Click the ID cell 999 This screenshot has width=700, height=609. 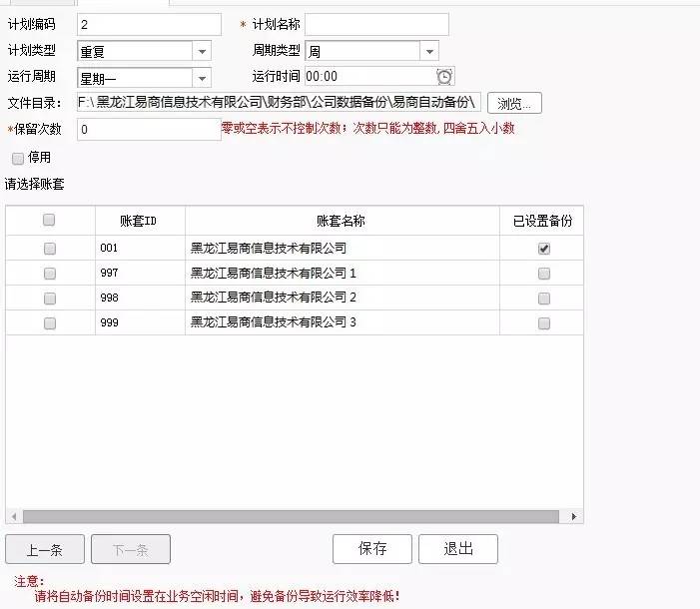click(140, 322)
